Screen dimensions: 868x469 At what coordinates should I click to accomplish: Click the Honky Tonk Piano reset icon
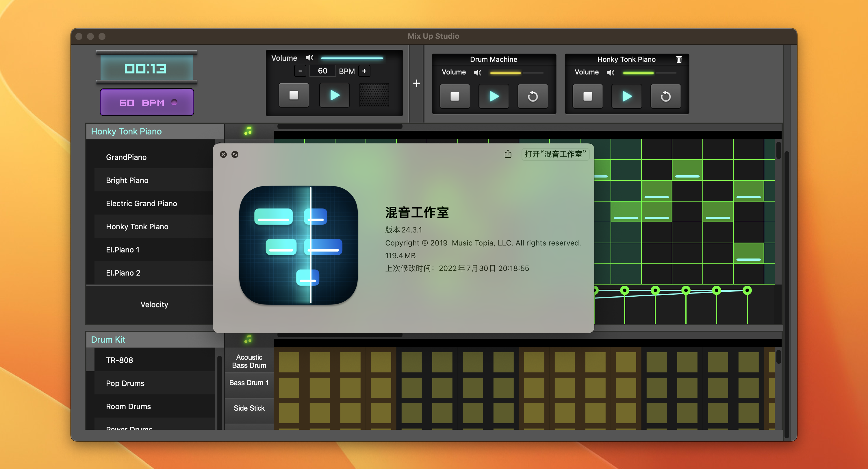pyautogui.click(x=665, y=96)
